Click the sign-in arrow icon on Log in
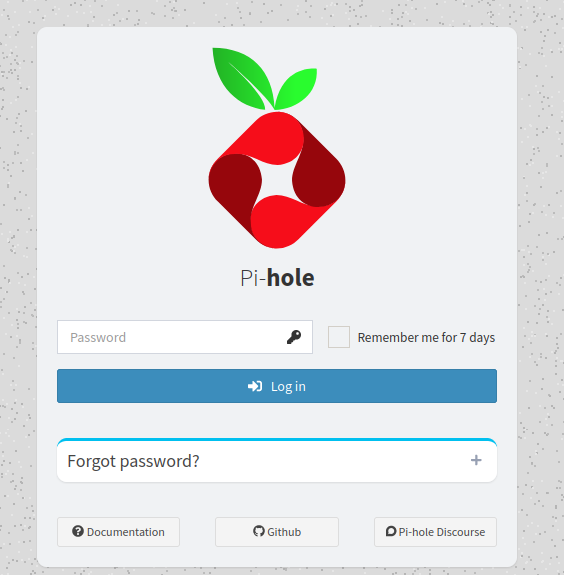564x575 pixels. [255, 386]
